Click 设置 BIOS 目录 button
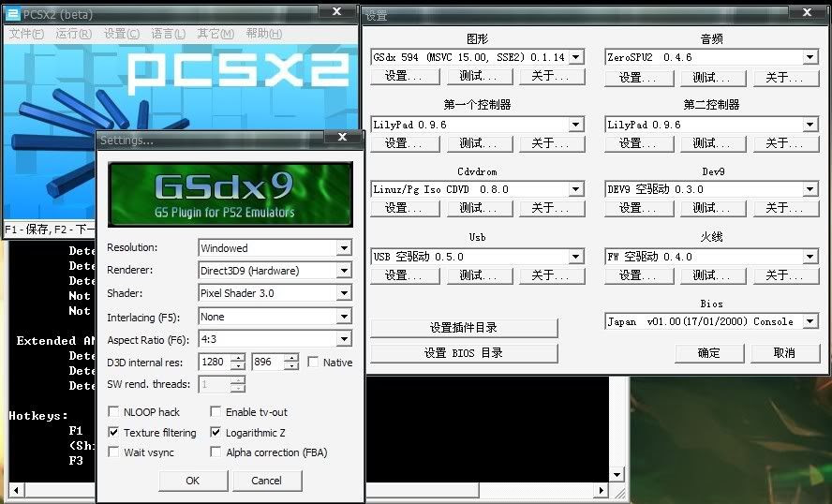 pyautogui.click(x=464, y=353)
